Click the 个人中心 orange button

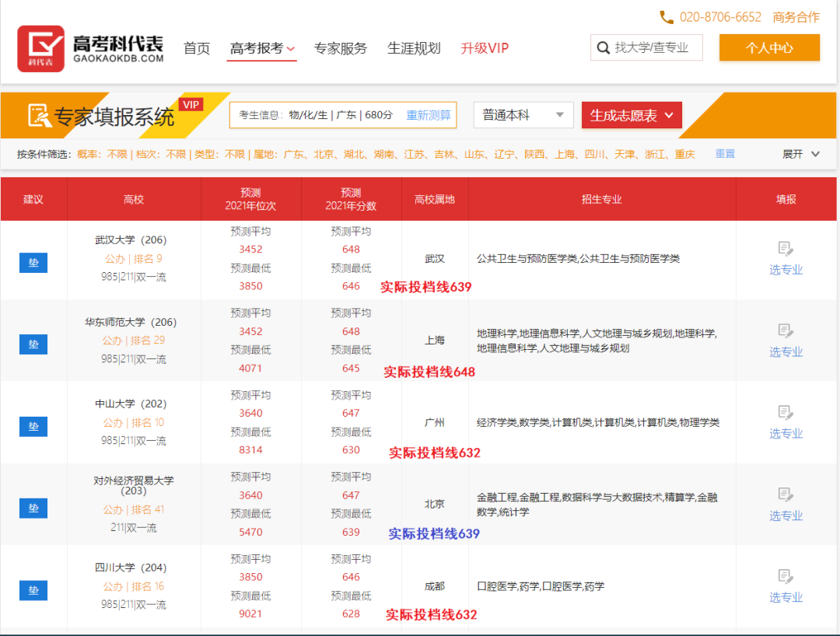769,47
